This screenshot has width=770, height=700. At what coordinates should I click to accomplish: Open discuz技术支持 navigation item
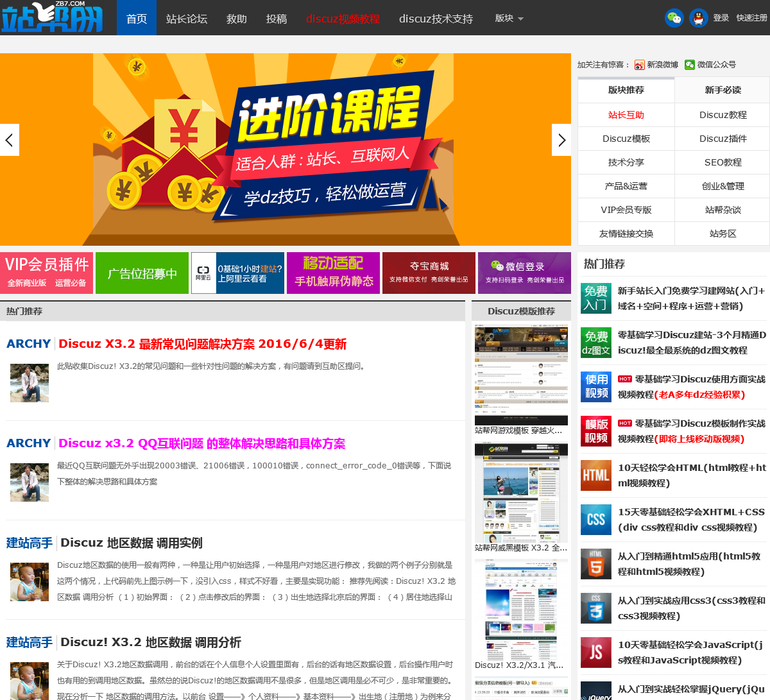[x=436, y=19]
